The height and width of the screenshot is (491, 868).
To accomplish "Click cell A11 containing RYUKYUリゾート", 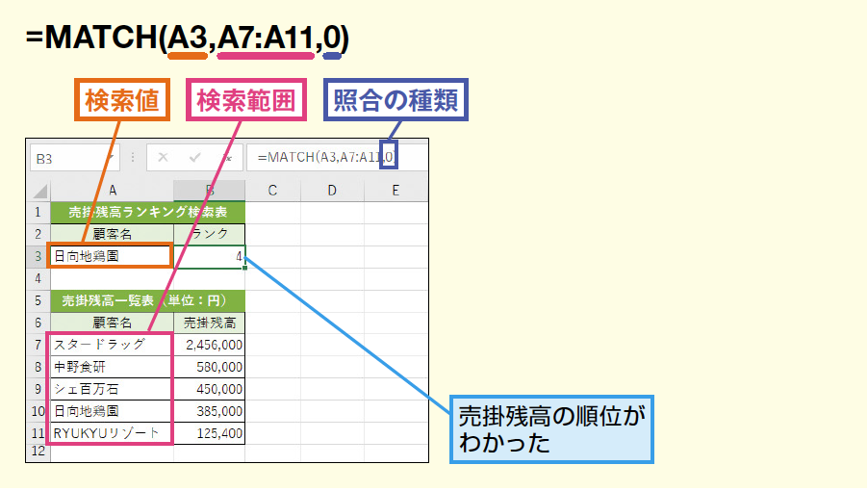I will (113, 432).
